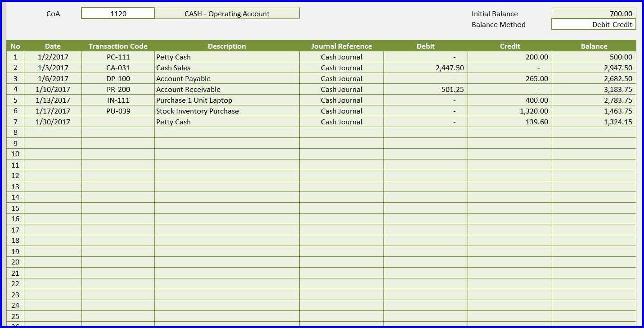Select the Transaction Code column header
This screenshot has width=644, height=328.
point(118,46)
